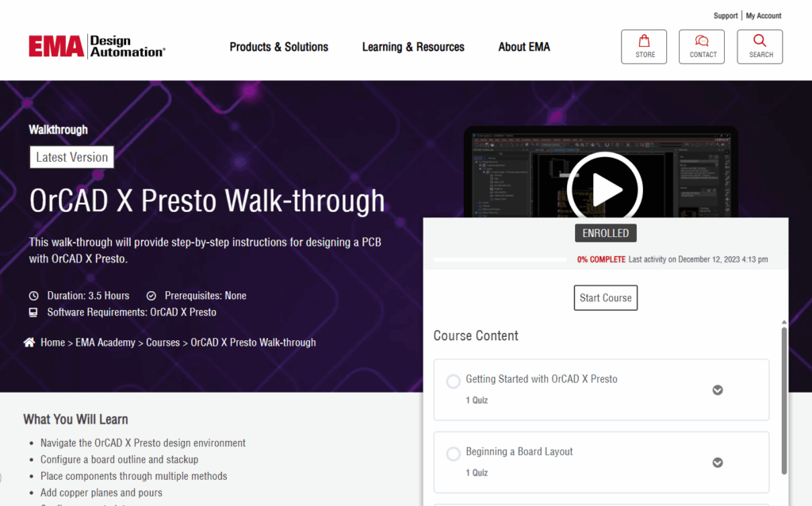Open the My Account link

(x=763, y=15)
